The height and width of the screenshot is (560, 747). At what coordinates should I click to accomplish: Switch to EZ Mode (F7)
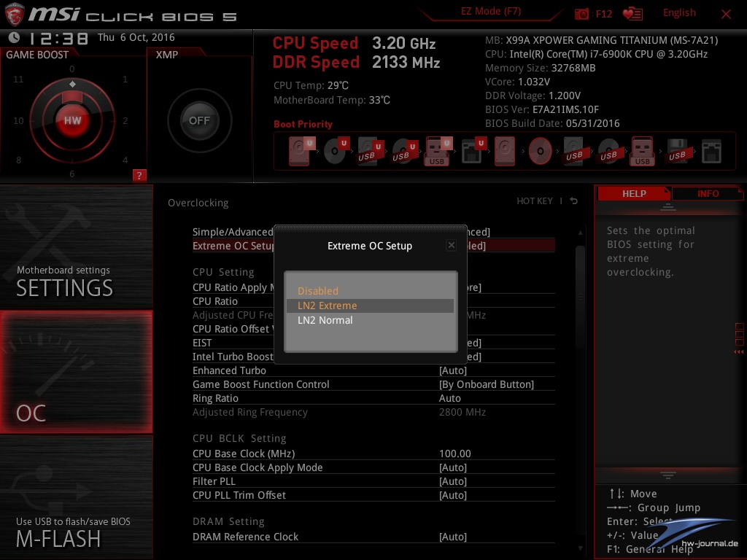point(491,12)
